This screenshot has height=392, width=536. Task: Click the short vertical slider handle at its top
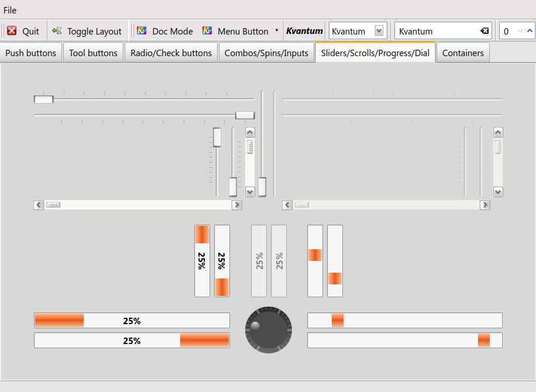217,137
